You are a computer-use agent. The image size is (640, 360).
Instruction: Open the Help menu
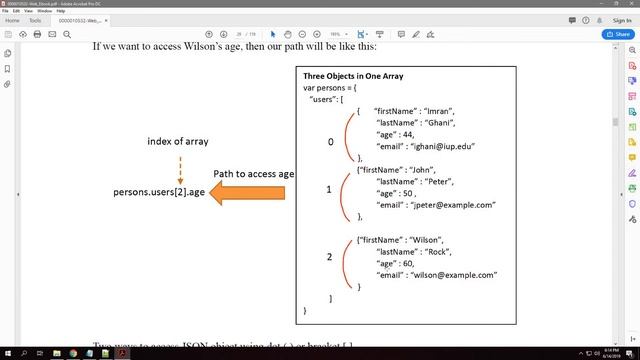[61, 11]
